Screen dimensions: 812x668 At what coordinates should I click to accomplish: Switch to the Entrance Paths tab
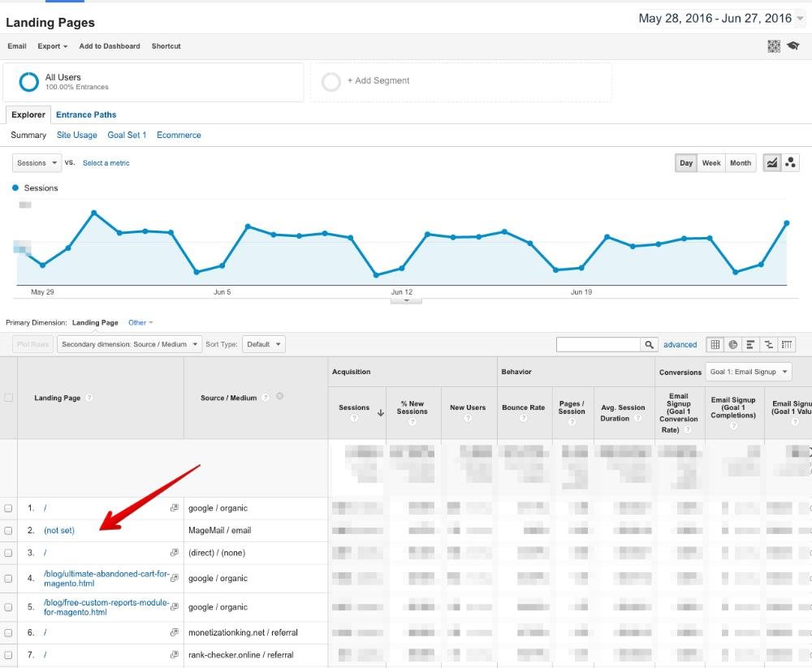coord(86,114)
